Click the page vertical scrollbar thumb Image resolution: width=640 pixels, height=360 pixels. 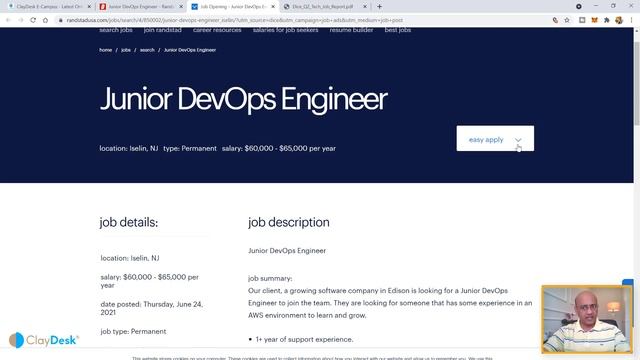tap(637, 82)
